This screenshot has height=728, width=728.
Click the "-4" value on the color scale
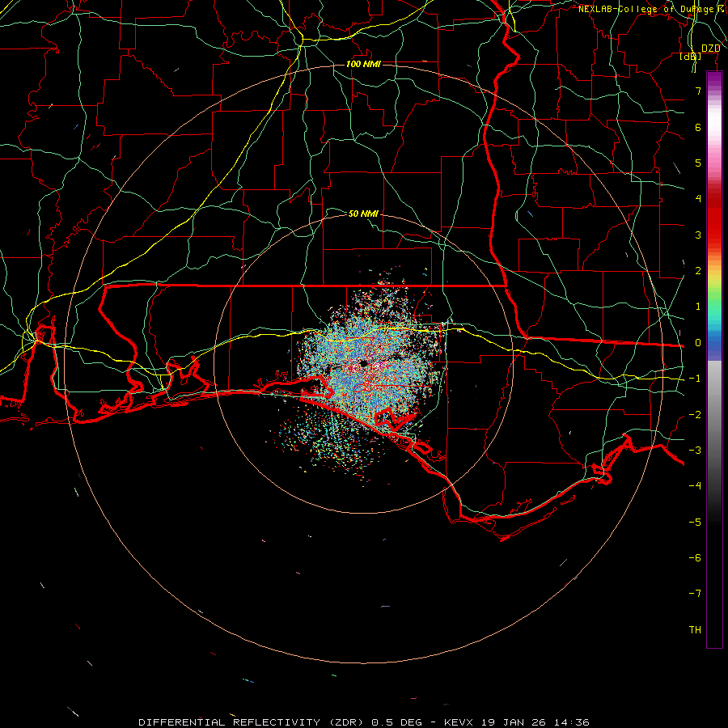(695, 486)
